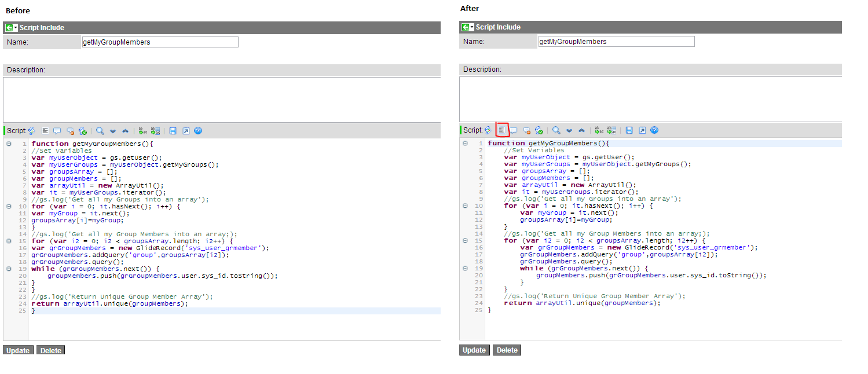The image size is (868, 374).
Task: Click Find Previous up arrow in After panel
Action: (581, 130)
